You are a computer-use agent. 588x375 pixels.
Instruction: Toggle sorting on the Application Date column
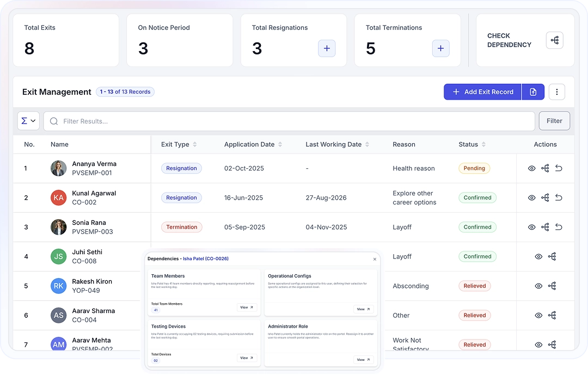[280, 144]
